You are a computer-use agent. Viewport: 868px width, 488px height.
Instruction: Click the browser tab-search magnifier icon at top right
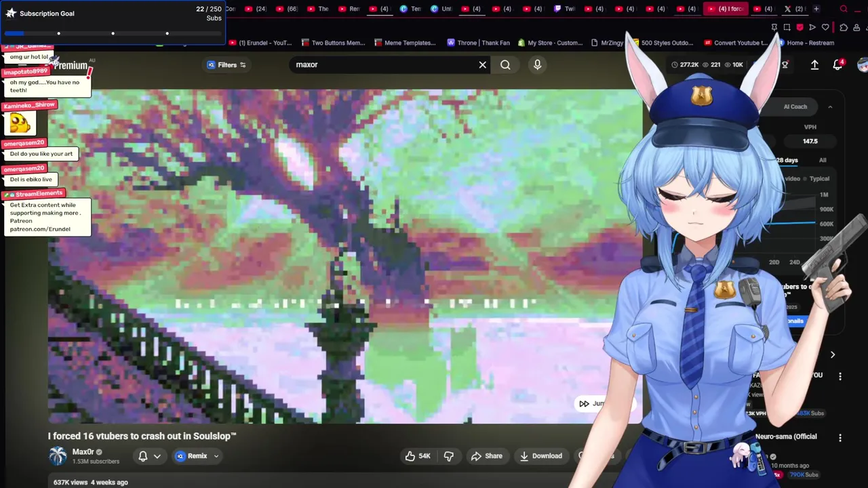pyautogui.click(x=844, y=9)
